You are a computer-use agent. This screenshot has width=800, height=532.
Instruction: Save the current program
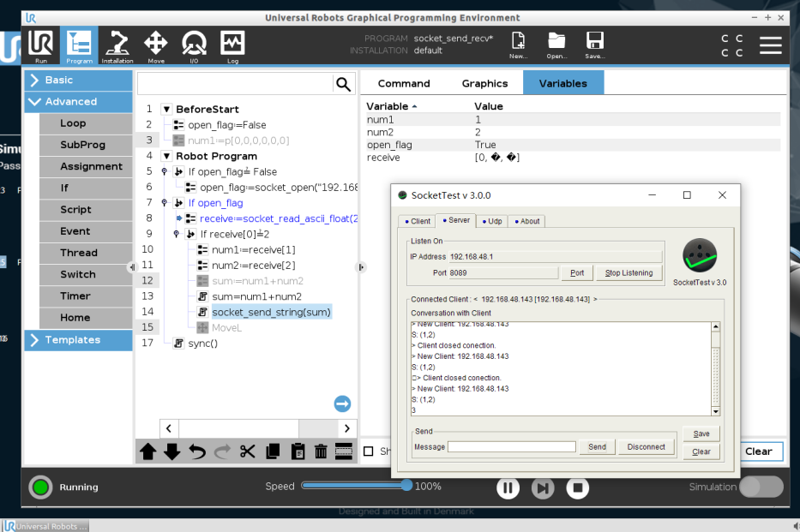(595, 45)
